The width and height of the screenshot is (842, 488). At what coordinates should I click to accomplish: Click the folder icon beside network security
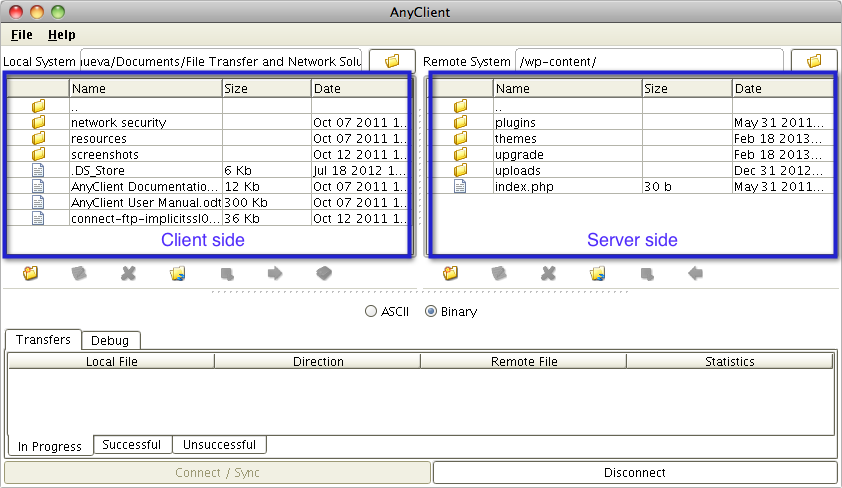click(x=38, y=122)
